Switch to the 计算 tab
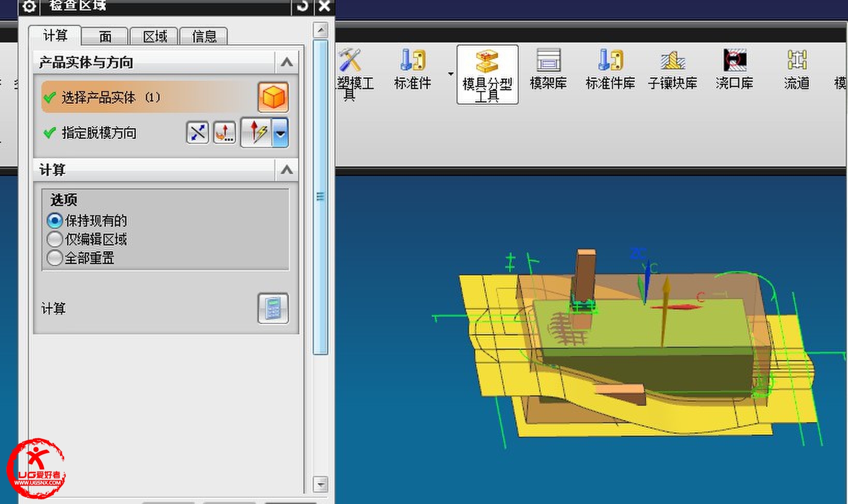The width and height of the screenshot is (848, 504). pyautogui.click(x=55, y=35)
